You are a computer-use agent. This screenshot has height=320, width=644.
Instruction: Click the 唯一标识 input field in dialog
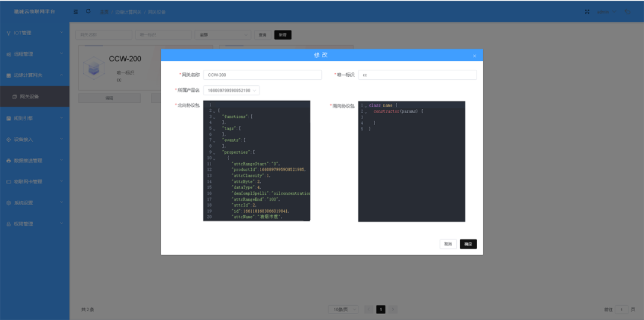tap(417, 75)
